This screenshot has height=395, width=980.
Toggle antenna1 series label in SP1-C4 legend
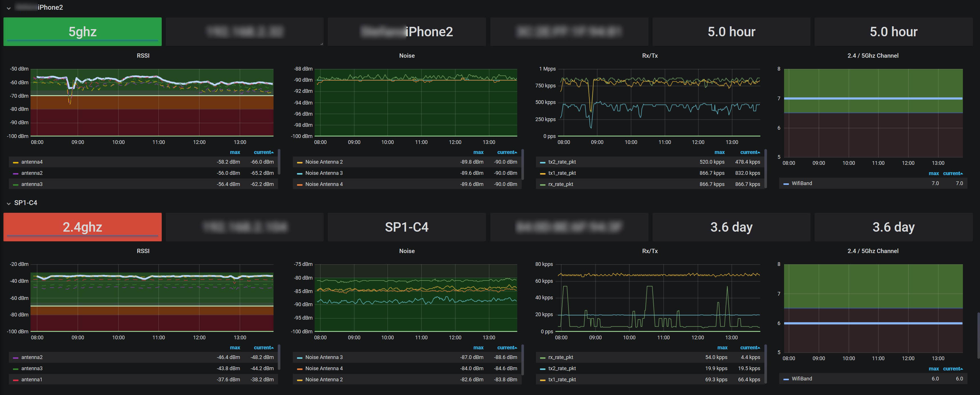[32, 379]
